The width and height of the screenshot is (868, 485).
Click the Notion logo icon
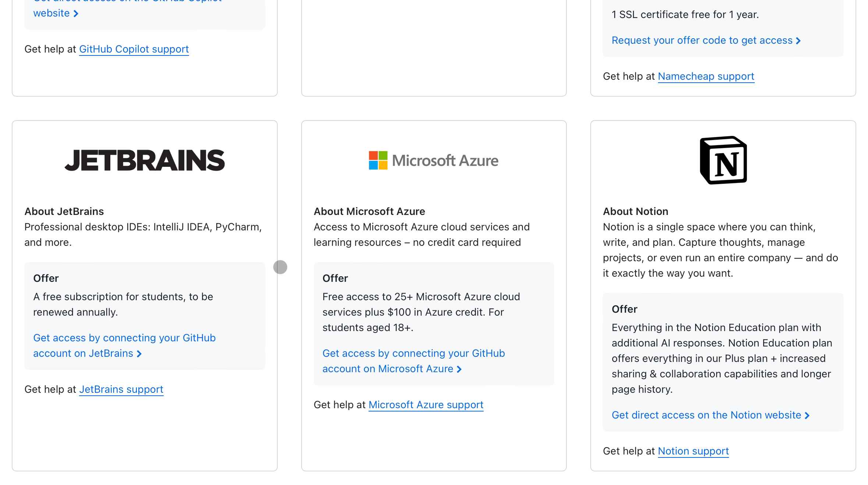click(x=723, y=160)
